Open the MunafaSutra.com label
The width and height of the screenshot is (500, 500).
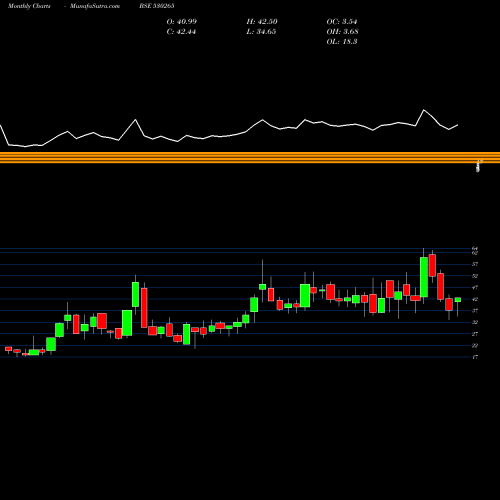point(95,6)
